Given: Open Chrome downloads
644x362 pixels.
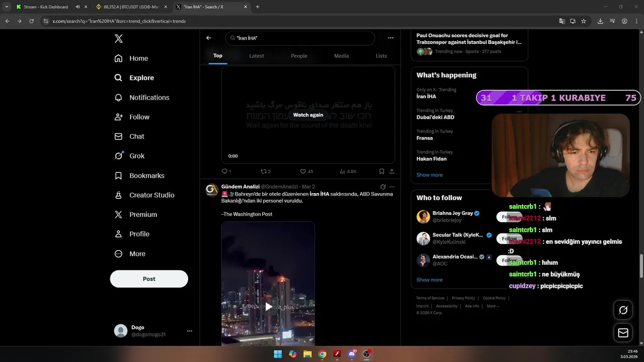Looking at the screenshot, I should click(600, 21).
